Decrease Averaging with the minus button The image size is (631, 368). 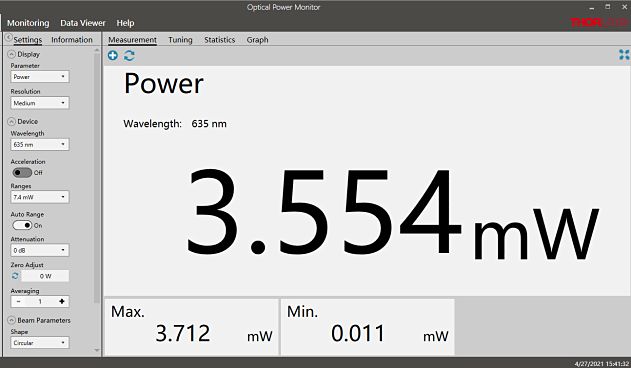[x=19, y=301]
